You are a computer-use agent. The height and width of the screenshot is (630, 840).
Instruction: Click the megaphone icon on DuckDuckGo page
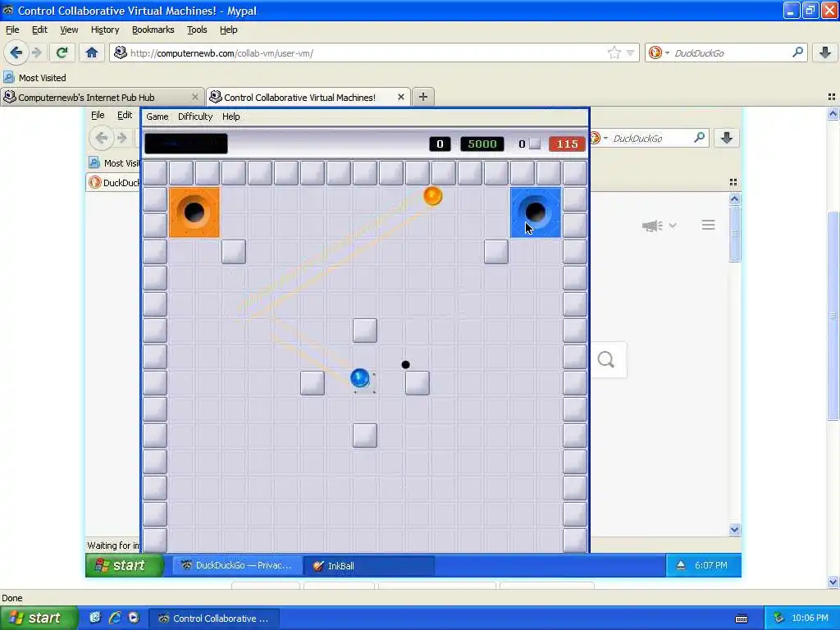click(652, 226)
